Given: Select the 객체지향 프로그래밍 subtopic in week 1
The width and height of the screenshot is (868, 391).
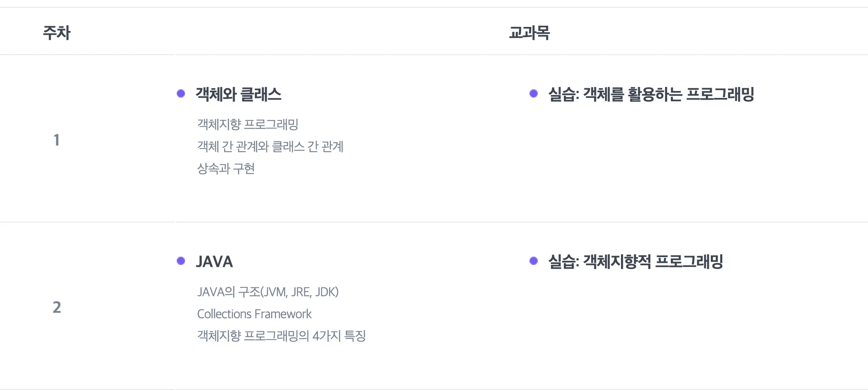Looking at the screenshot, I should point(248,124).
